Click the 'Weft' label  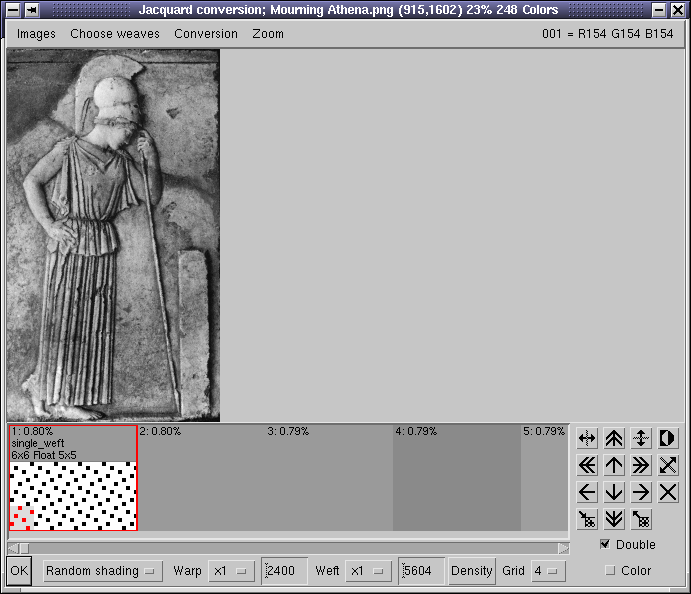(327, 571)
